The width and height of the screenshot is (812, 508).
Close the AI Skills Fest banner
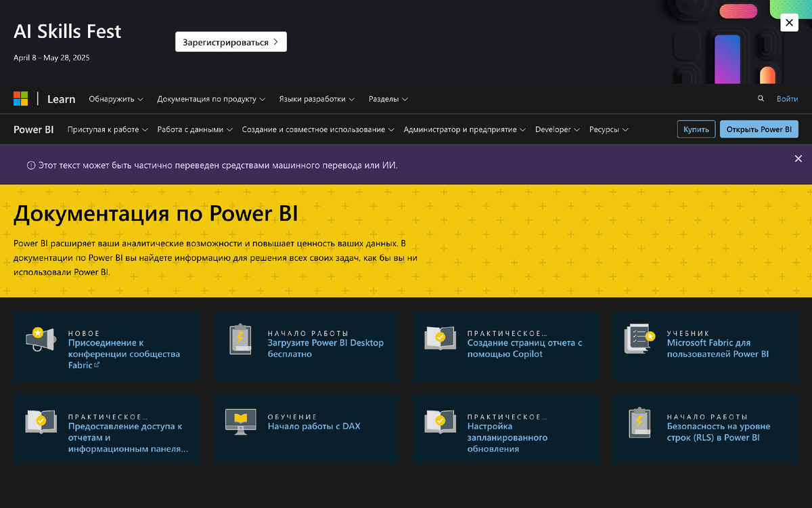(x=789, y=22)
